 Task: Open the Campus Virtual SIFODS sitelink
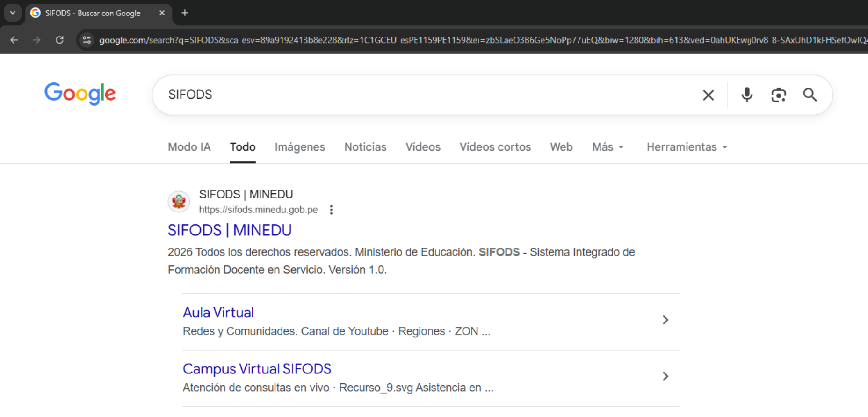pyautogui.click(x=257, y=369)
